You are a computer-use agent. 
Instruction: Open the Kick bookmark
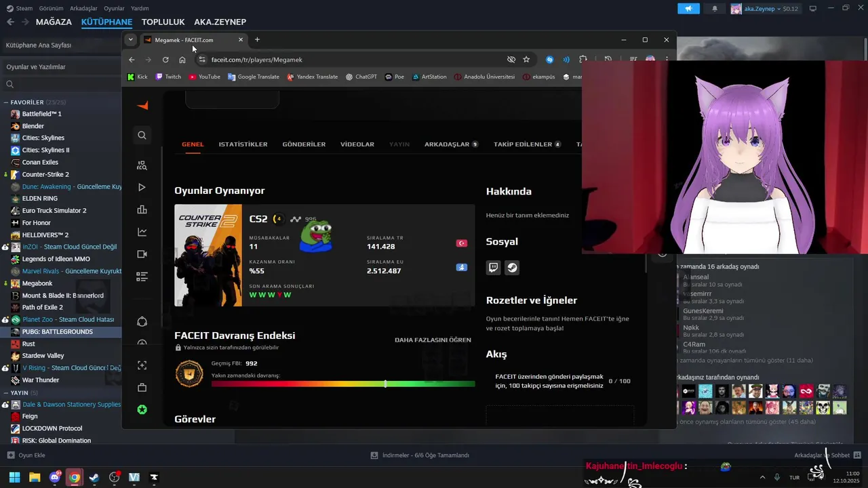(137, 77)
